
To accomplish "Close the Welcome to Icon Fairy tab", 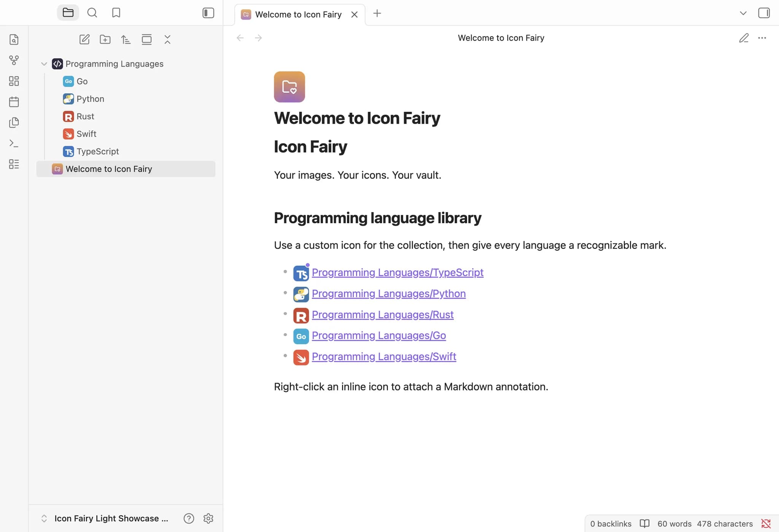I will tap(355, 14).
